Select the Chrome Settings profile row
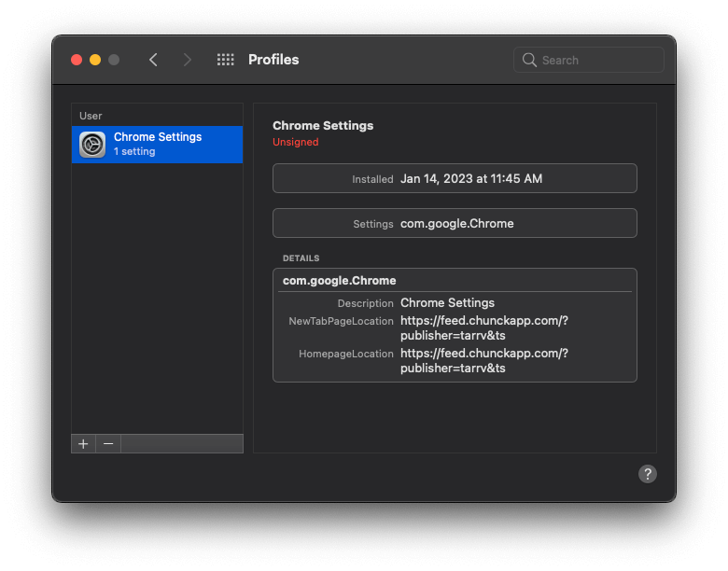Screen dimensions: 728x571 click(158, 145)
